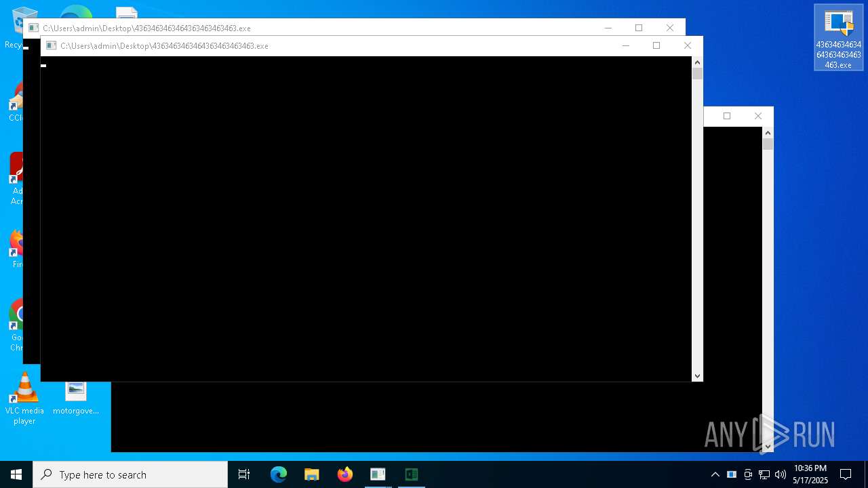Close the middle console window behind the front one

(670, 28)
